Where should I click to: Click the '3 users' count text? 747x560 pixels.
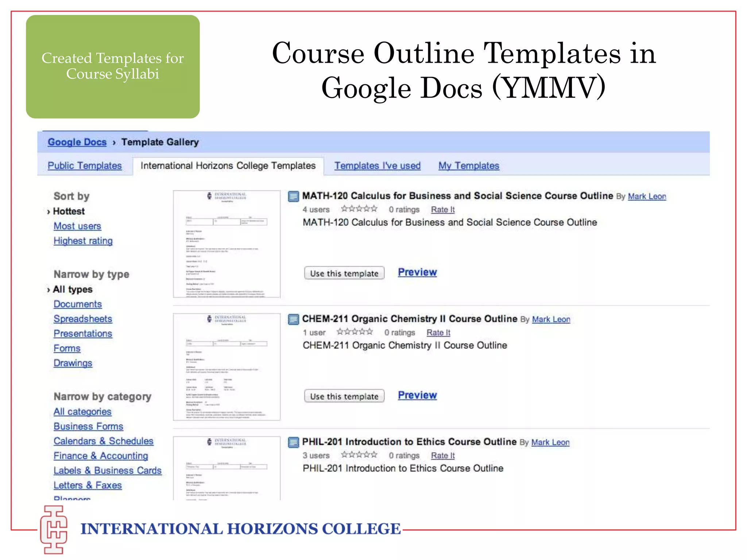316,455
